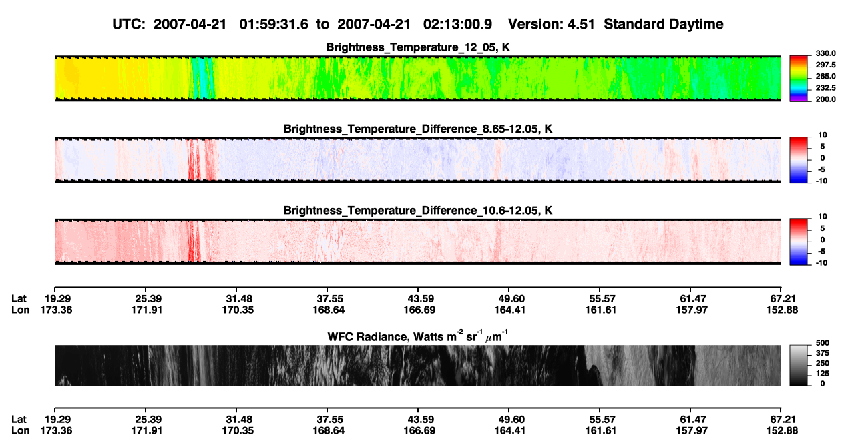Click the 265.0 colorbar tick label
The width and height of the screenshot is (868, 445).
825,76
